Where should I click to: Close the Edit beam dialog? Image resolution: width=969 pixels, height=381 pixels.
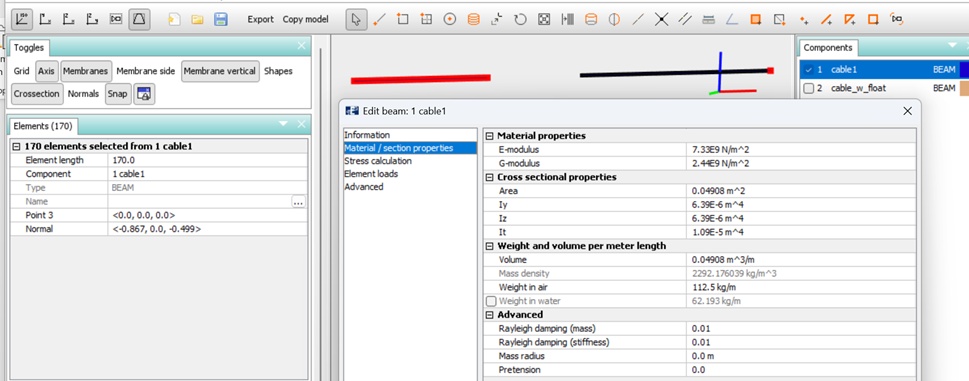coord(907,111)
